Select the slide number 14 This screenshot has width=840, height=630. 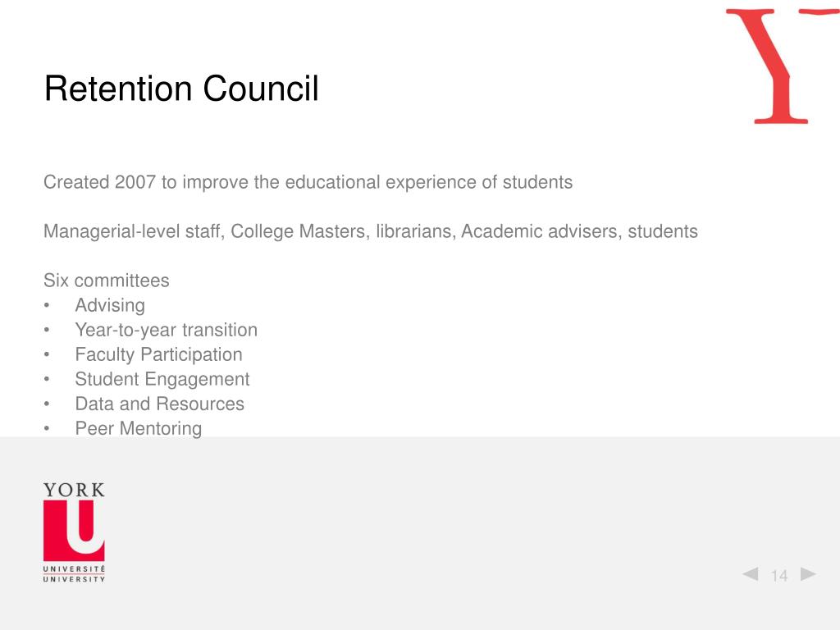779,575
